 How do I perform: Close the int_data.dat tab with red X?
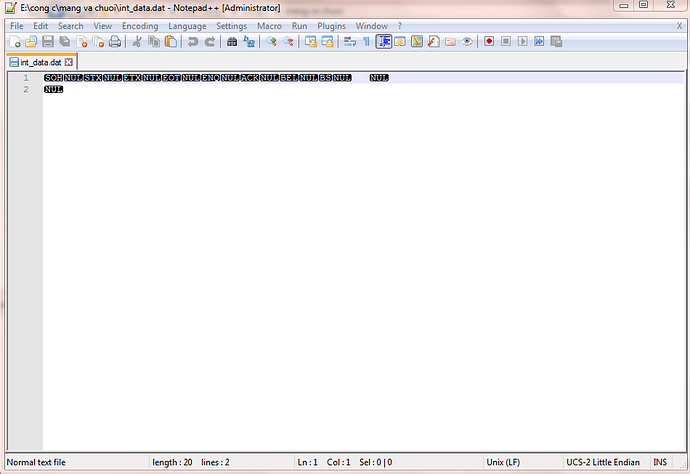[69, 62]
